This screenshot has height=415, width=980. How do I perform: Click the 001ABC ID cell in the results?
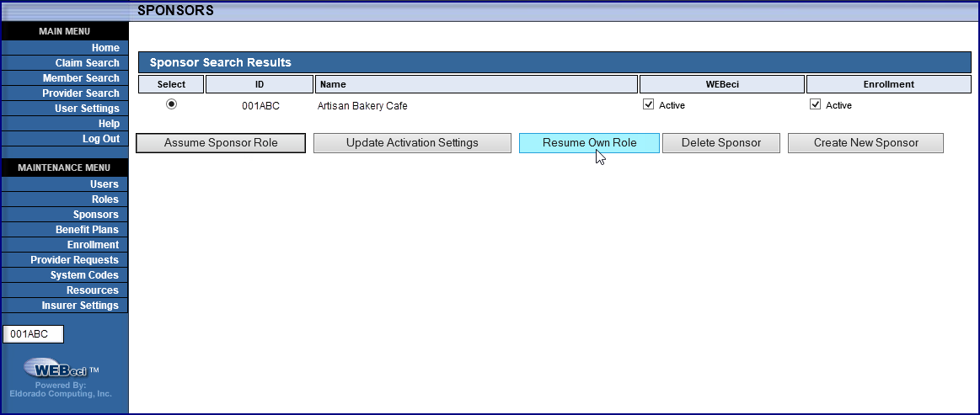tap(260, 106)
